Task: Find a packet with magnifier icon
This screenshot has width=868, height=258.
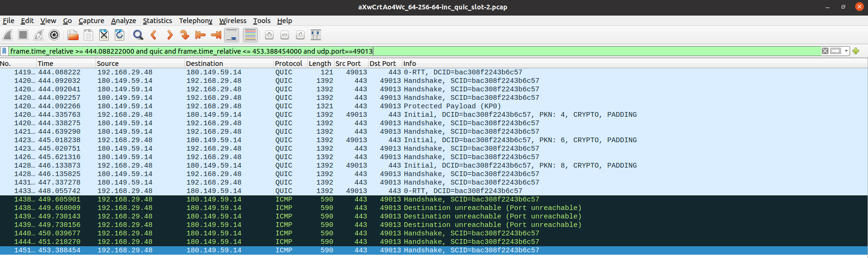Action: [138, 35]
